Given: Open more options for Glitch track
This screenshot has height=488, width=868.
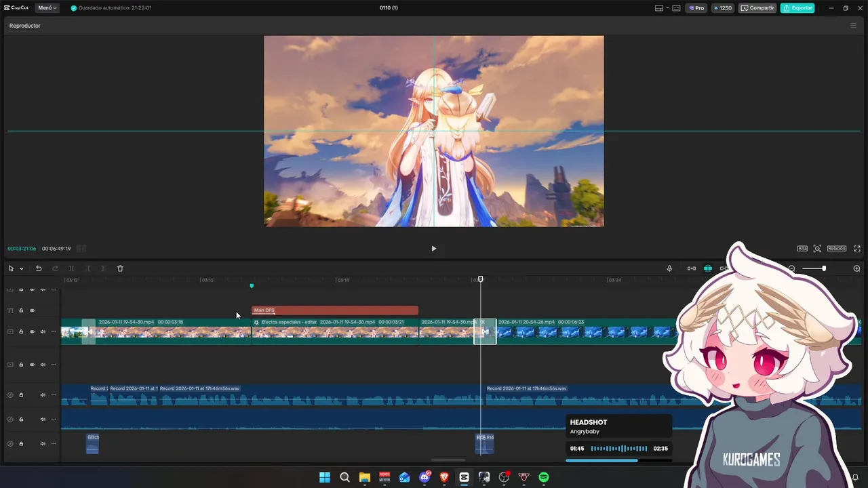Looking at the screenshot, I should 54,443.
